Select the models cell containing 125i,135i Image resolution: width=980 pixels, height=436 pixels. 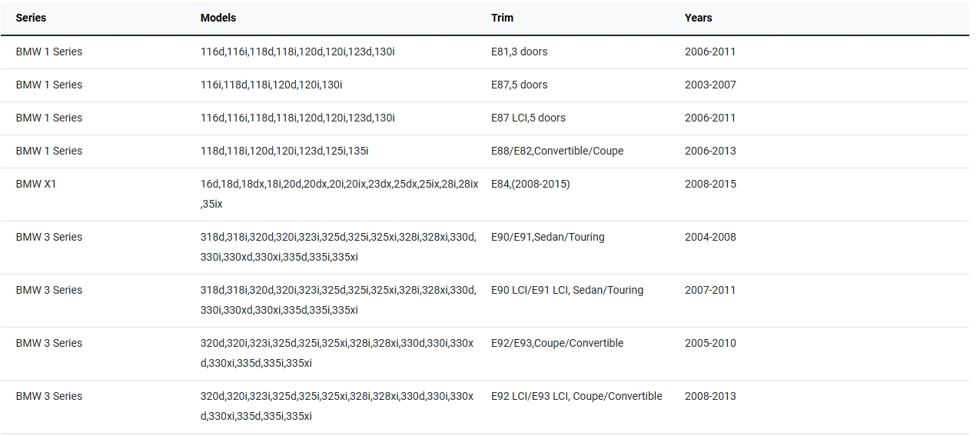tap(284, 151)
